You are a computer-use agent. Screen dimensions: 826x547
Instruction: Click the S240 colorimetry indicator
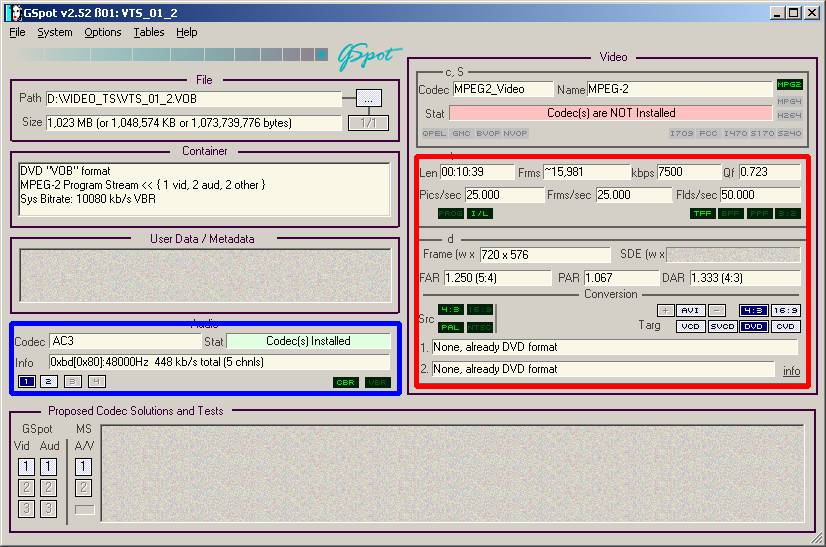click(789, 133)
